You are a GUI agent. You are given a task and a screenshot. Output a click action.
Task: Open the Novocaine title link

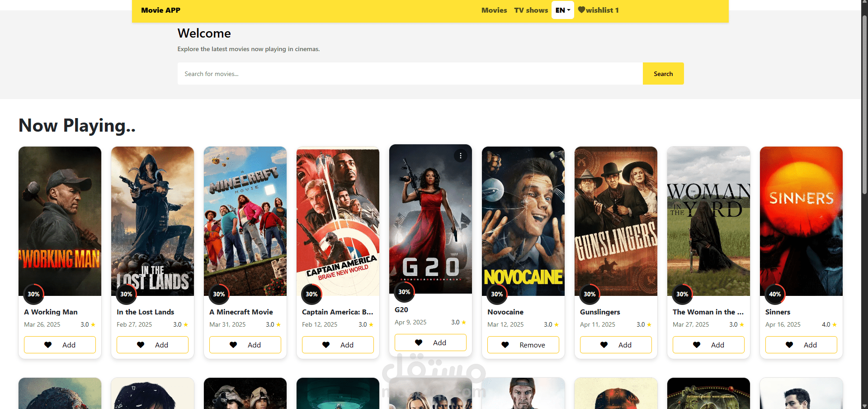(505, 312)
